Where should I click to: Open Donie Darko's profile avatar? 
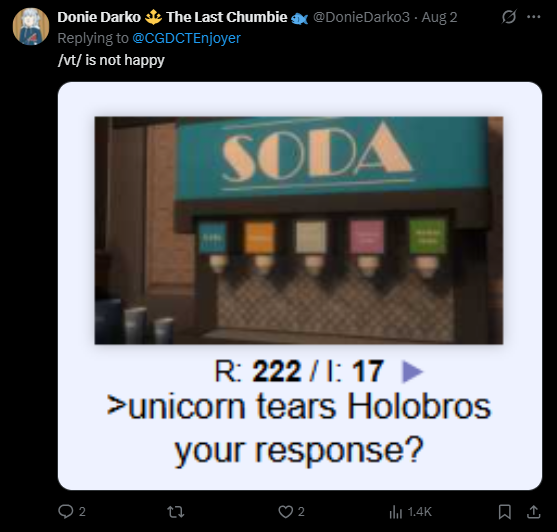pyautogui.click(x=31, y=26)
